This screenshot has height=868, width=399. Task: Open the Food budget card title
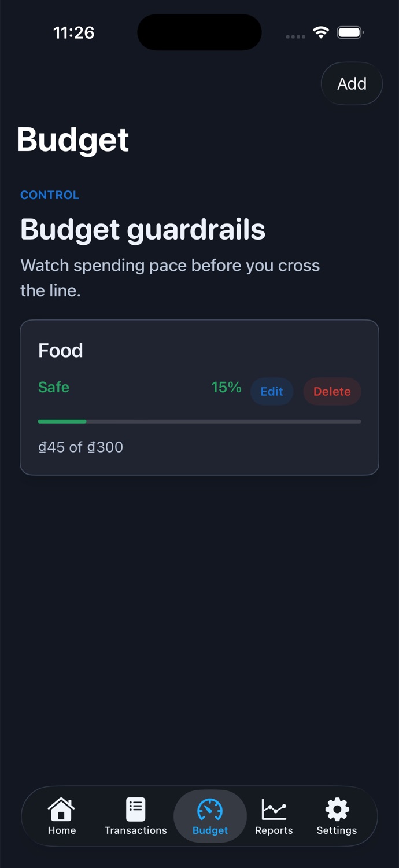(x=61, y=351)
